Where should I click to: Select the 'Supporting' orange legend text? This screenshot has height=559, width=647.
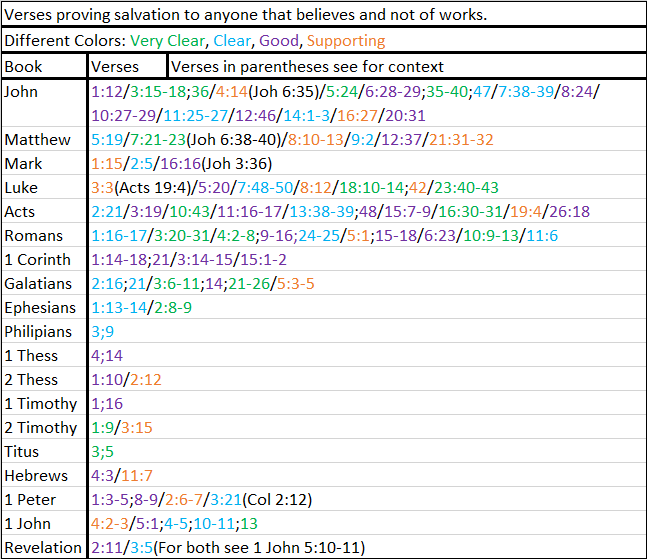[346, 41]
